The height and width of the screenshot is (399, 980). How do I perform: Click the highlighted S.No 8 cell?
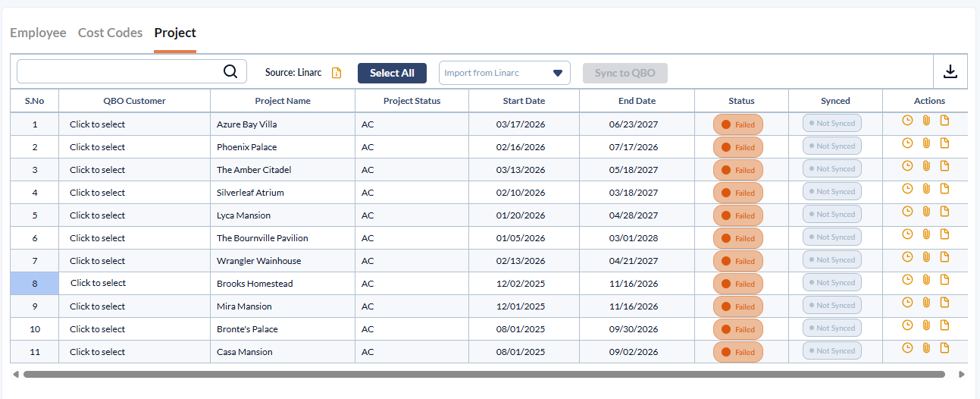(34, 284)
